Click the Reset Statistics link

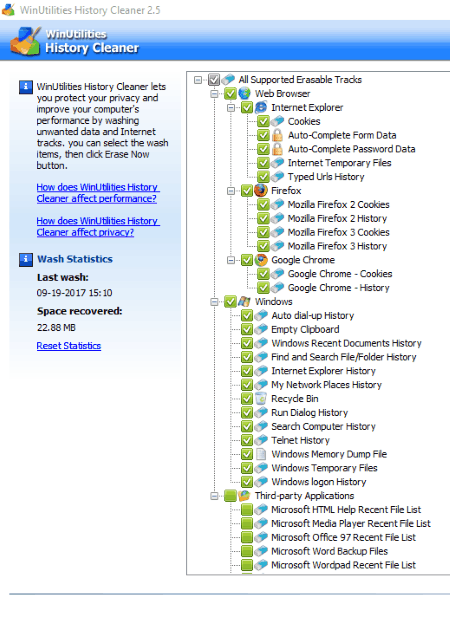(x=69, y=346)
